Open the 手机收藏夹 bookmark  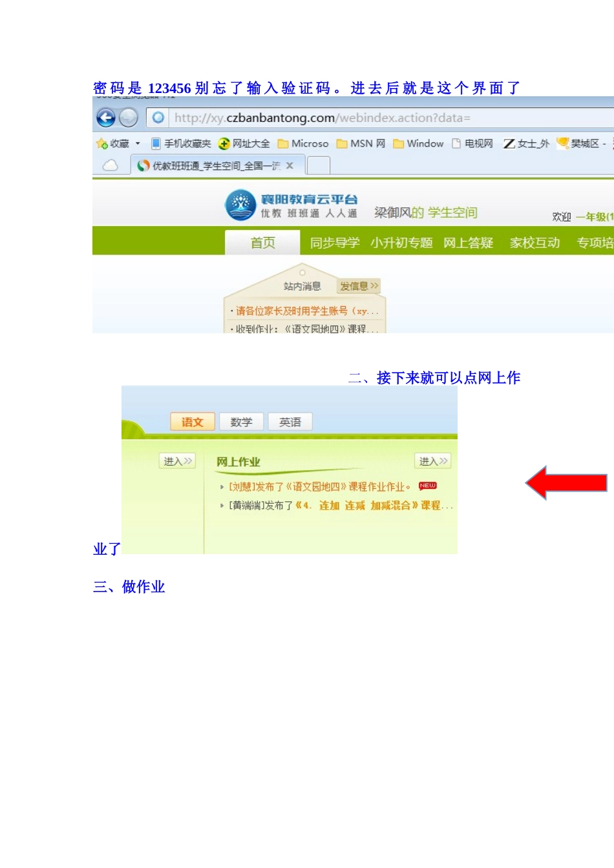point(181,143)
